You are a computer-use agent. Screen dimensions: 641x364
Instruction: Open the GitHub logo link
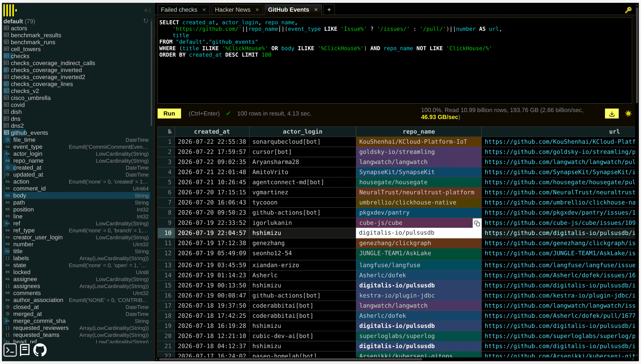(40, 350)
